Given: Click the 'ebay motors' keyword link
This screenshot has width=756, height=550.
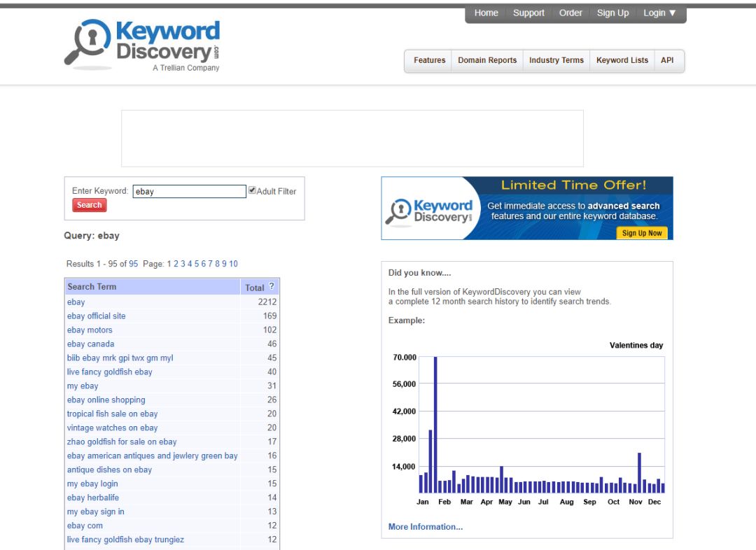Looking at the screenshot, I should tap(90, 330).
